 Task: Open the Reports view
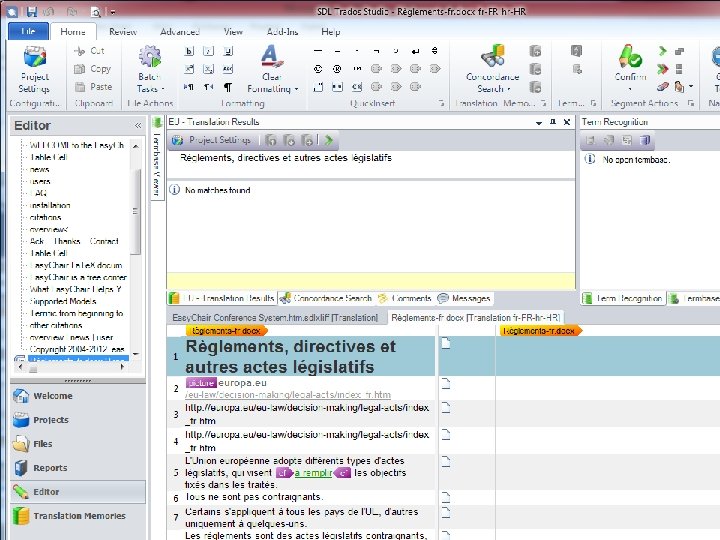(x=78, y=467)
